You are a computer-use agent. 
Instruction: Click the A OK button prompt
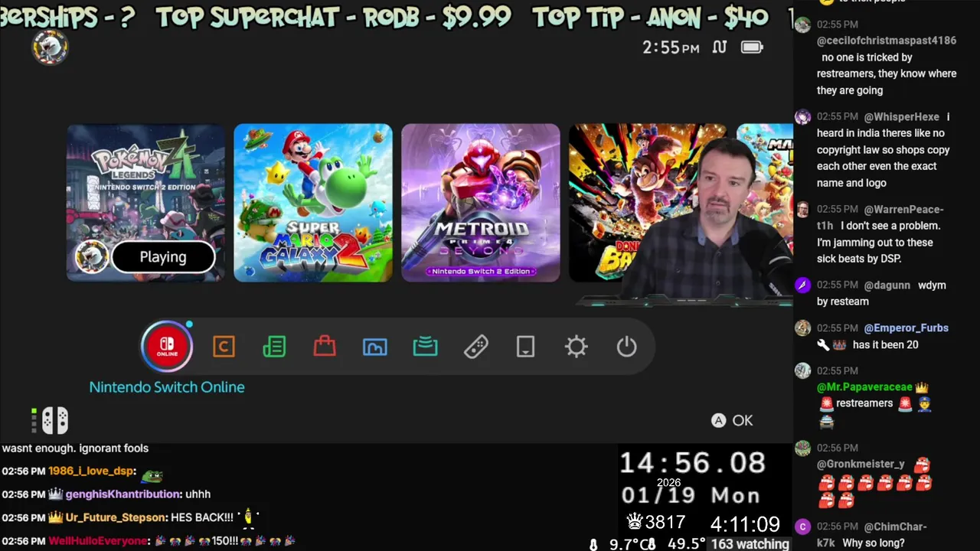pos(733,420)
